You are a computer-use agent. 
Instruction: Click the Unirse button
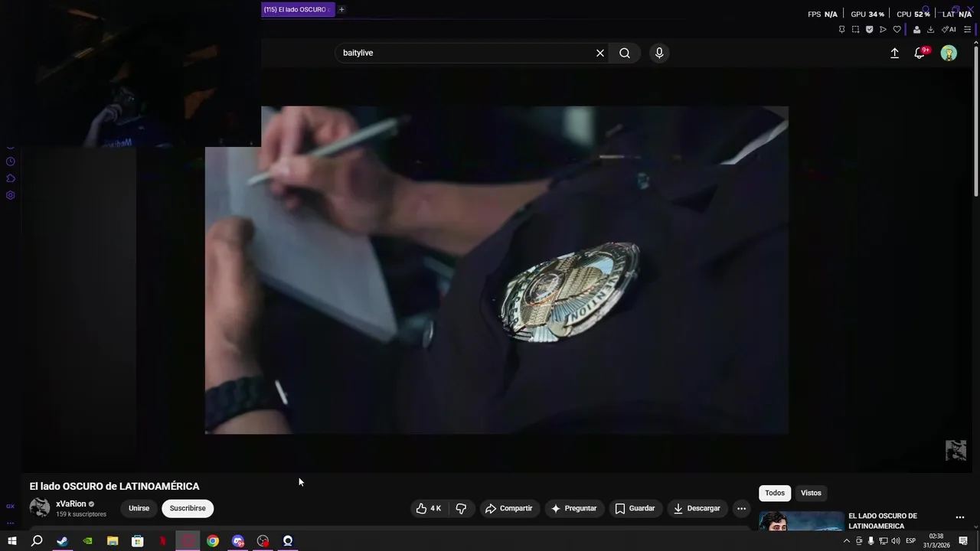pyautogui.click(x=139, y=508)
